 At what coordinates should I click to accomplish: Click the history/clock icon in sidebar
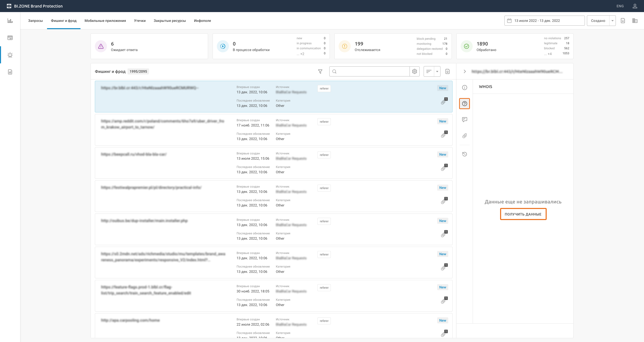click(x=465, y=154)
